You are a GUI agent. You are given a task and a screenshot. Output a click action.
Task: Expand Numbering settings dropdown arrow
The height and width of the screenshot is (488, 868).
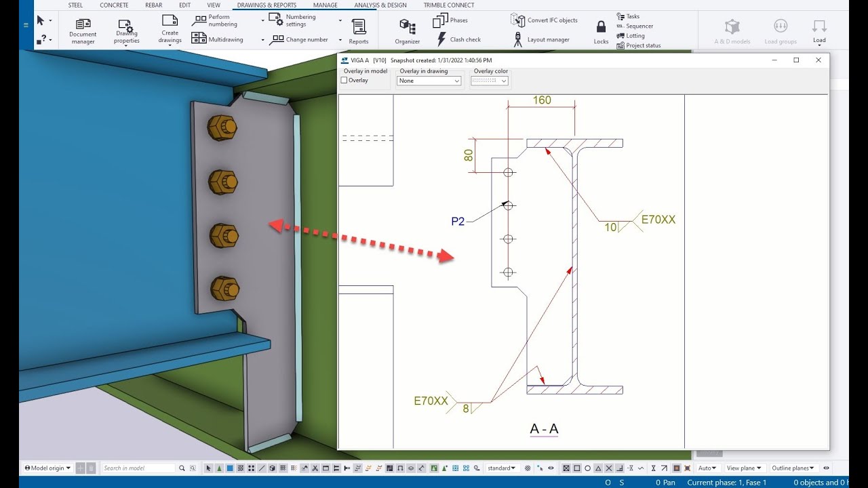pos(340,20)
